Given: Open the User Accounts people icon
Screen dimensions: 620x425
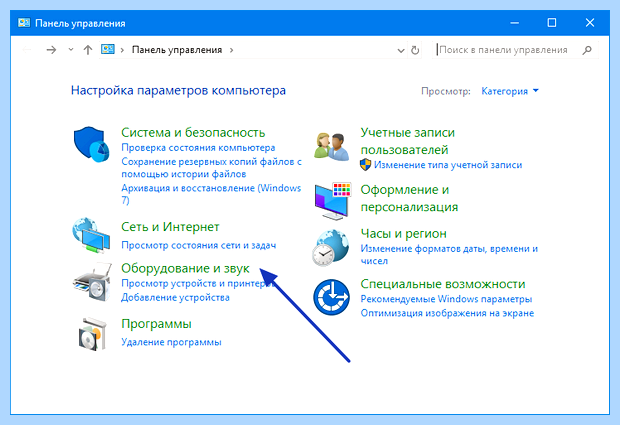Looking at the screenshot, I should [x=331, y=146].
